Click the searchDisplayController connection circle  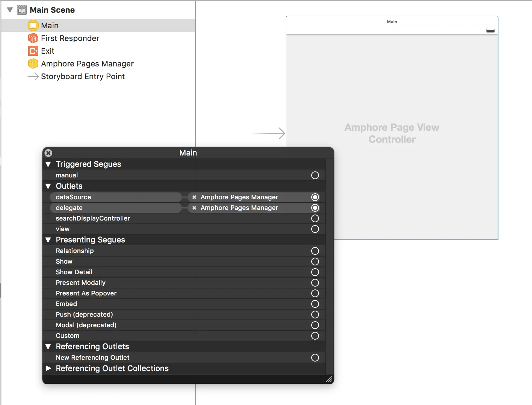(x=315, y=218)
